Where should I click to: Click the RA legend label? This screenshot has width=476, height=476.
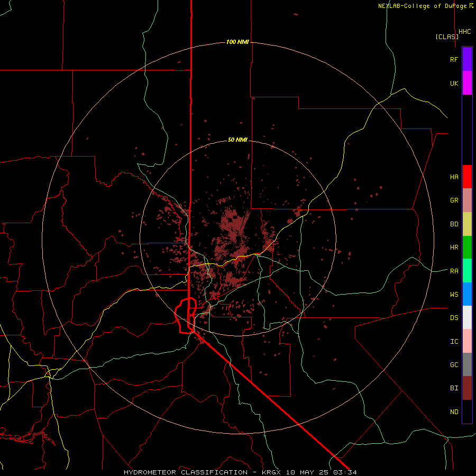454,271
